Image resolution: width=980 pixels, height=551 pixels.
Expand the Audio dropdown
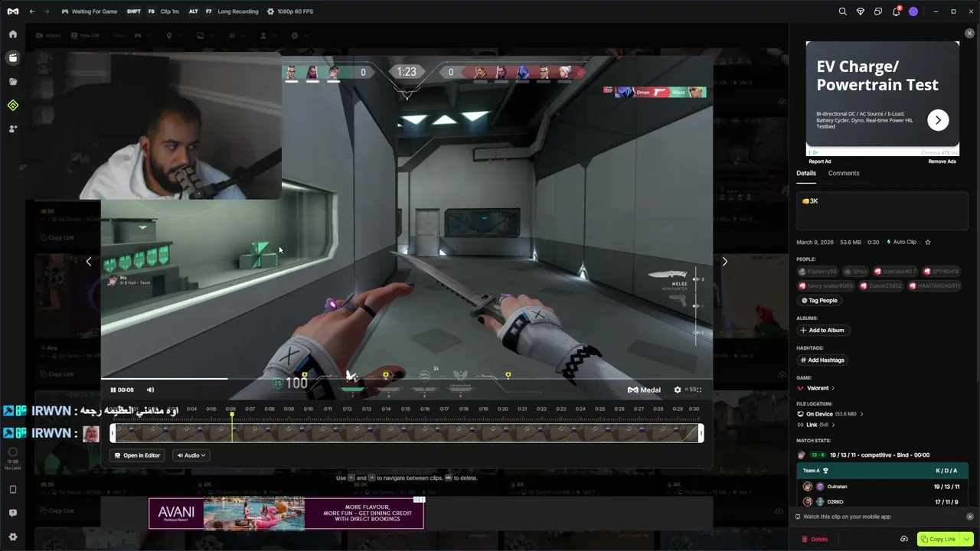coord(191,455)
